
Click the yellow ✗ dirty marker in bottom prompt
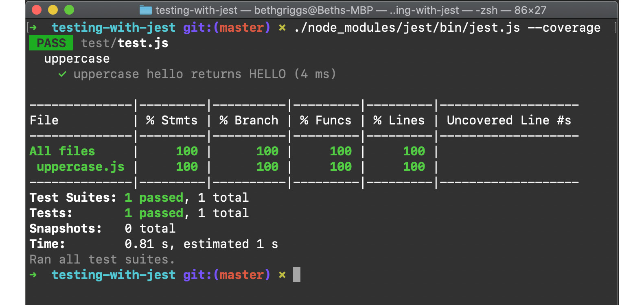282,275
